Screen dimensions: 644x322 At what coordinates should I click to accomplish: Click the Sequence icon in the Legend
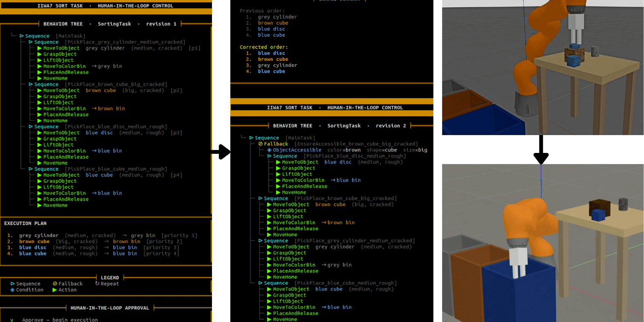[12, 284]
